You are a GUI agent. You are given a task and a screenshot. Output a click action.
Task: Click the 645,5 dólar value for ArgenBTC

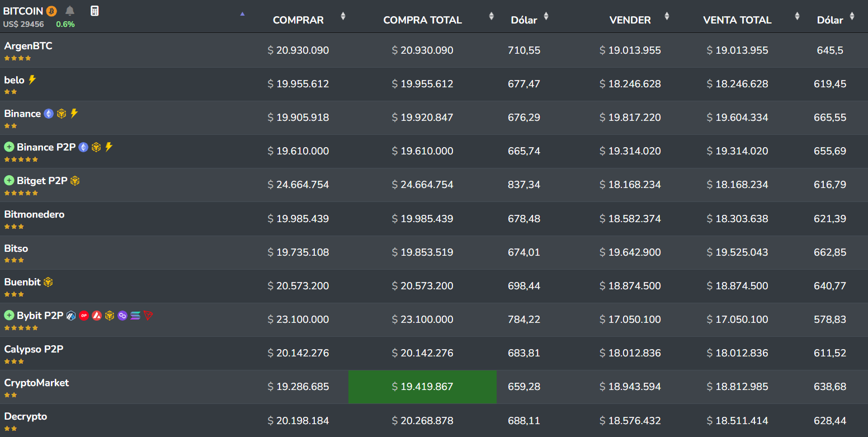(x=830, y=50)
